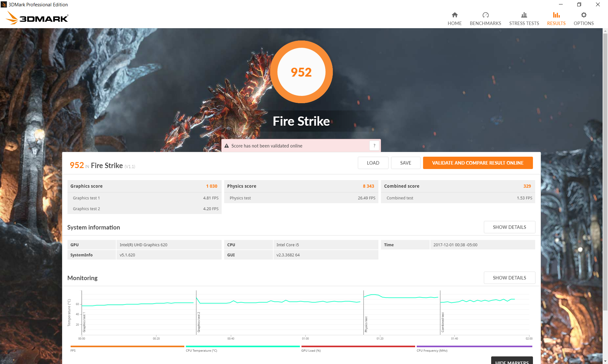
Task: Show details for Monitoring section
Action: pyautogui.click(x=509, y=278)
